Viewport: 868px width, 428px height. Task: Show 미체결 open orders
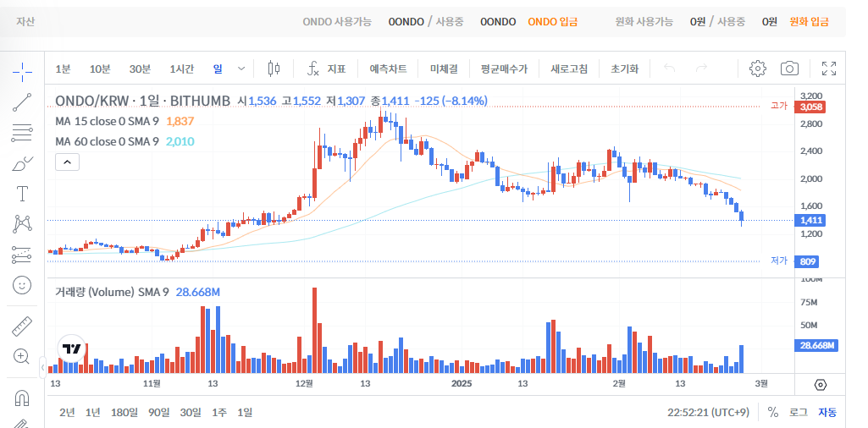tap(444, 69)
